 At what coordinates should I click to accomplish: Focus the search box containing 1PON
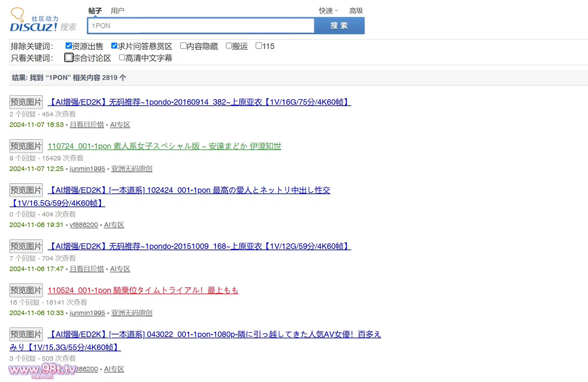[x=201, y=26]
